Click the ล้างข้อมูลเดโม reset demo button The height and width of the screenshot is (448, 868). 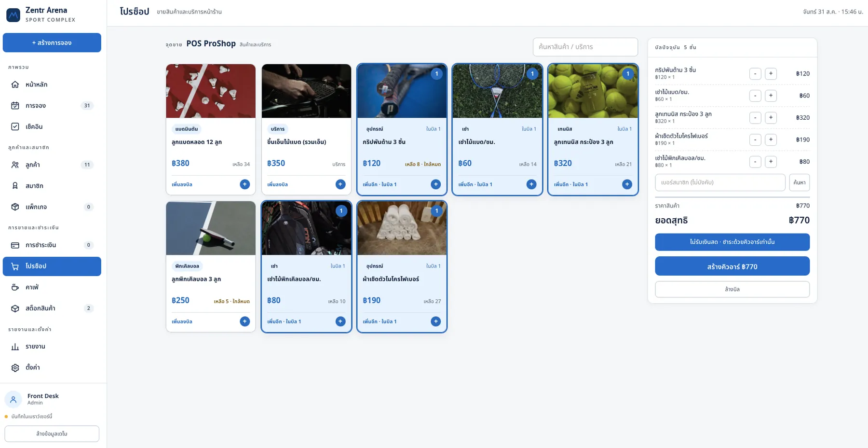pyautogui.click(x=52, y=434)
